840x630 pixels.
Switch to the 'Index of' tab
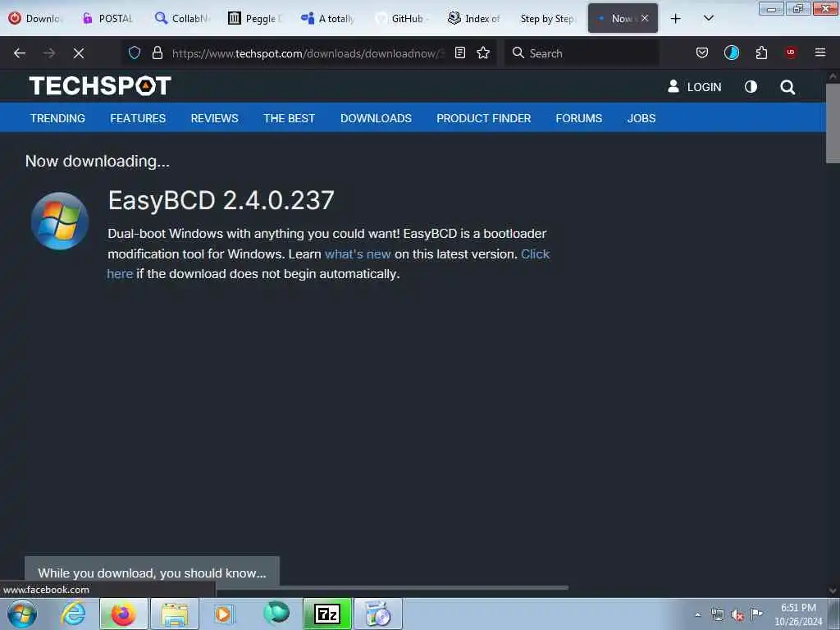(x=473, y=18)
